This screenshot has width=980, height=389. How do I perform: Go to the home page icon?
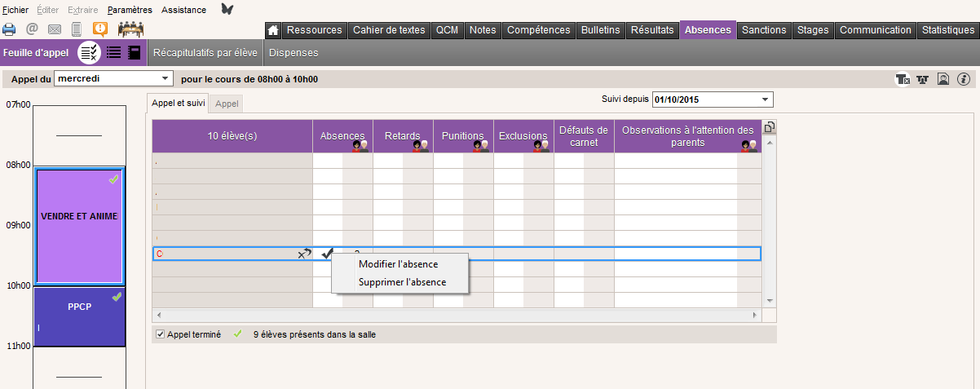coord(273,30)
